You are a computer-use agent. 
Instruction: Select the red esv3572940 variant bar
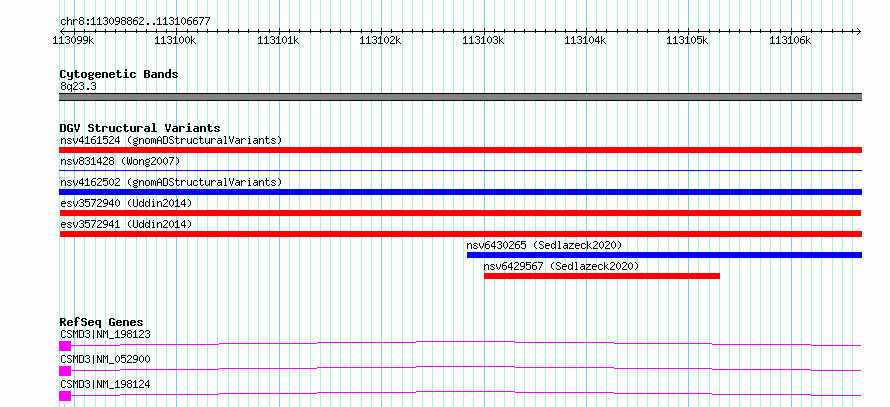460,213
